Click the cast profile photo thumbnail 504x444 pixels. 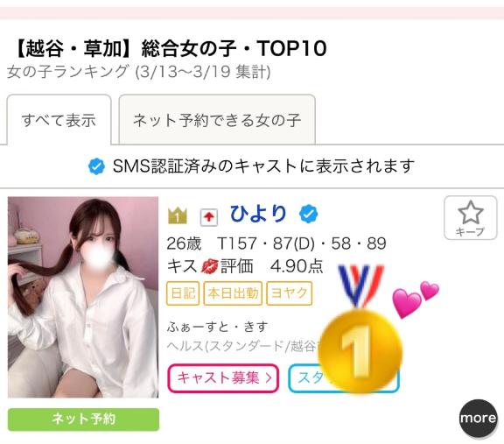point(83,297)
